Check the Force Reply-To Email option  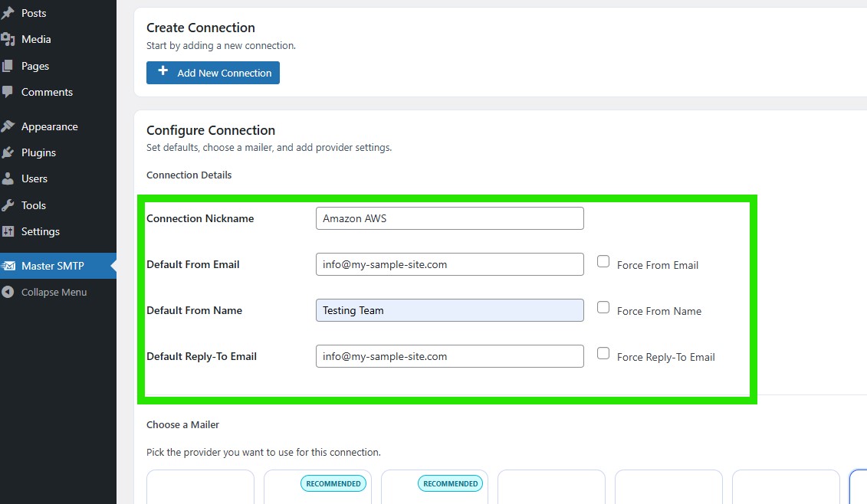click(x=603, y=354)
